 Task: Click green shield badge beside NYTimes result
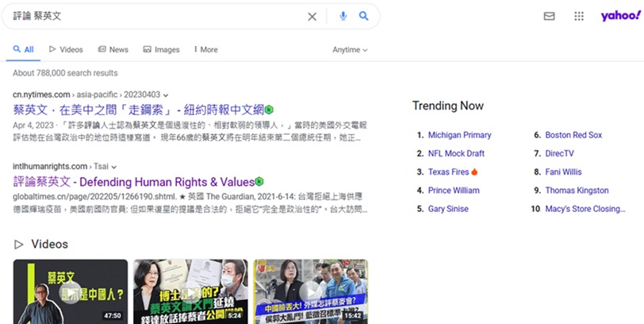pyautogui.click(x=270, y=109)
